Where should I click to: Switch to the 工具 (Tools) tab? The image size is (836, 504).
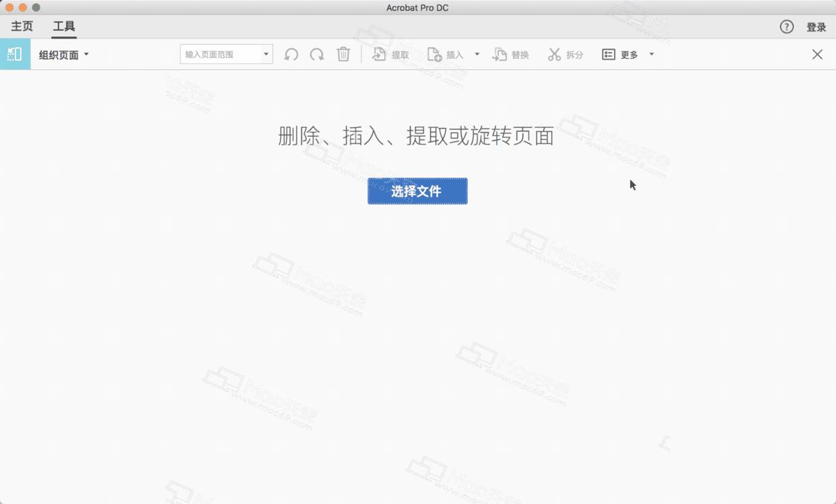63,26
